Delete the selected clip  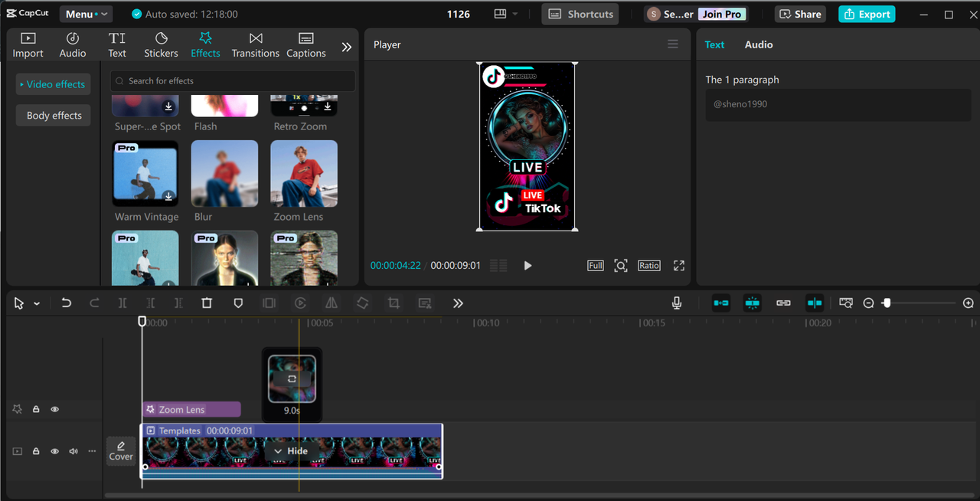(x=207, y=303)
